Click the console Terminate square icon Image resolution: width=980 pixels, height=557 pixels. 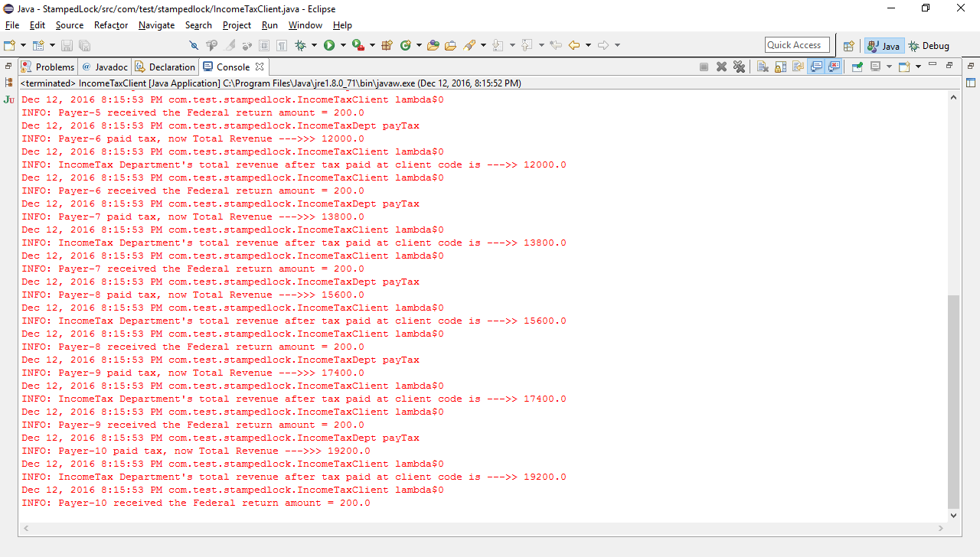point(704,67)
